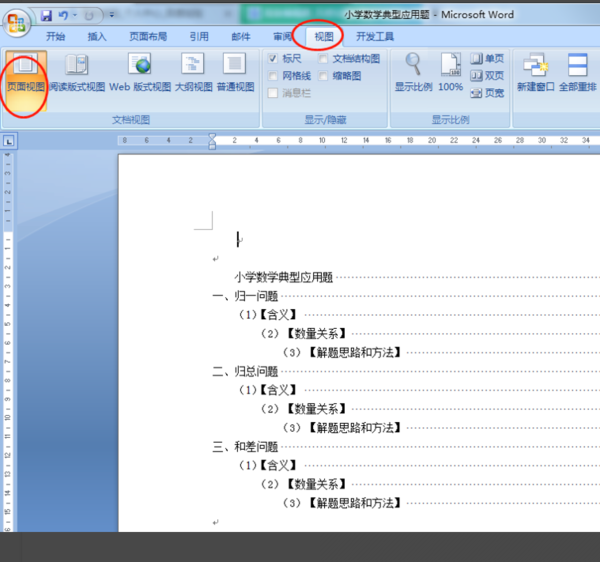Click （2）【数量关系】 under 归总问题
The height and width of the screenshot is (562, 600).
coord(303,409)
